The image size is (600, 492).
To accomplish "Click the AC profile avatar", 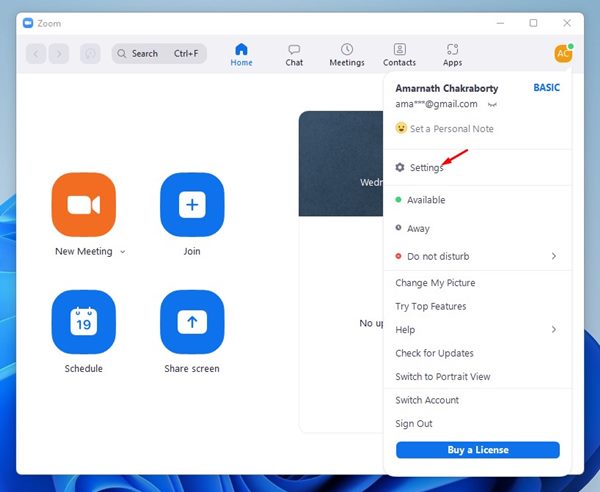I will click(563, 53).
